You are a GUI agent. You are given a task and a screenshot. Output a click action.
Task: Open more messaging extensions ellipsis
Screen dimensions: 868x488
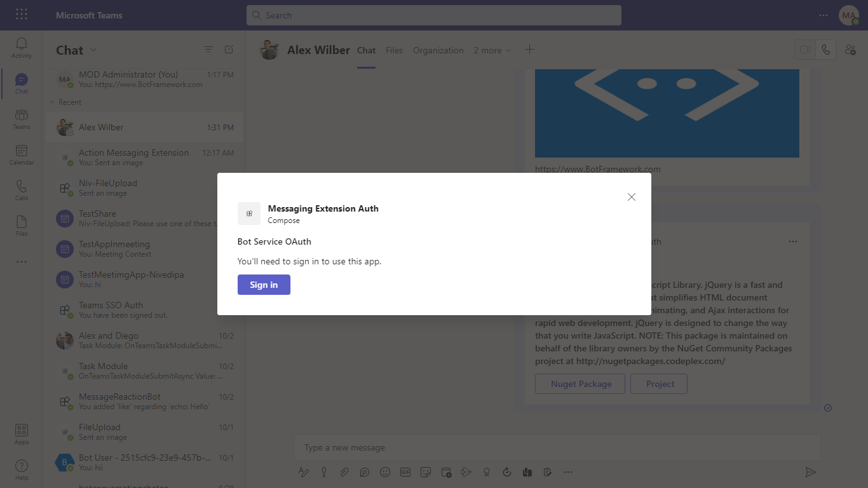pos(568,472)
